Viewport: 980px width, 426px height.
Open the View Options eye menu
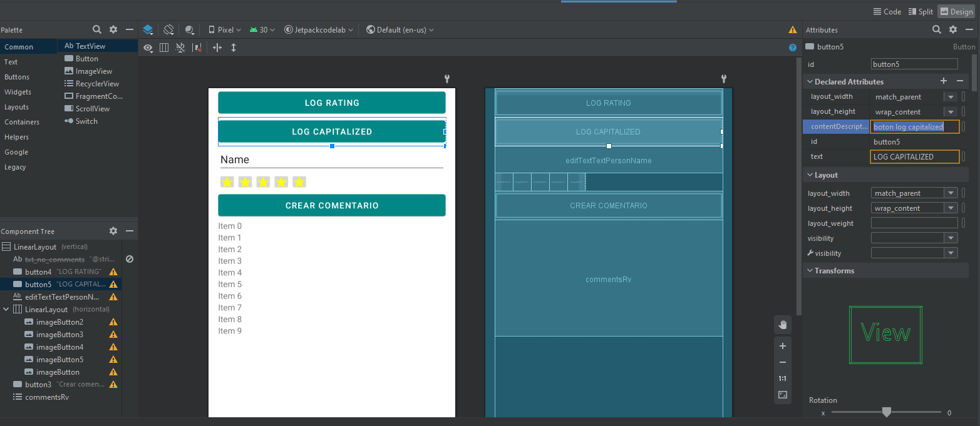point(148,48)
